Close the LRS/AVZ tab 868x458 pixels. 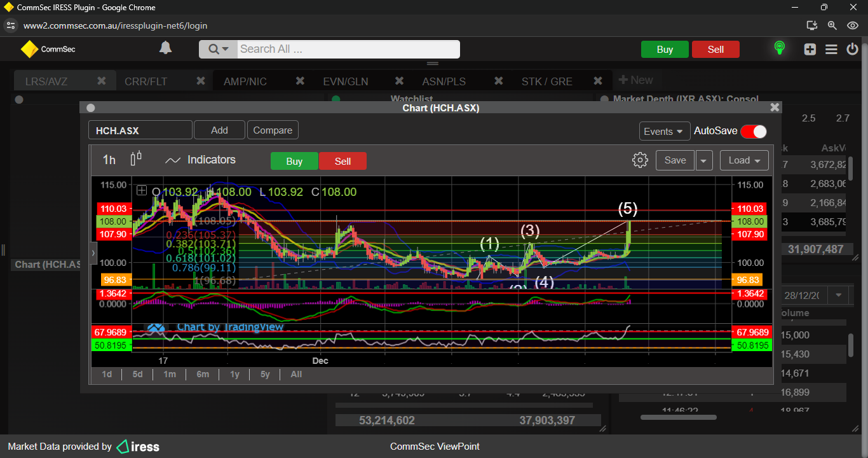point(101,81)
